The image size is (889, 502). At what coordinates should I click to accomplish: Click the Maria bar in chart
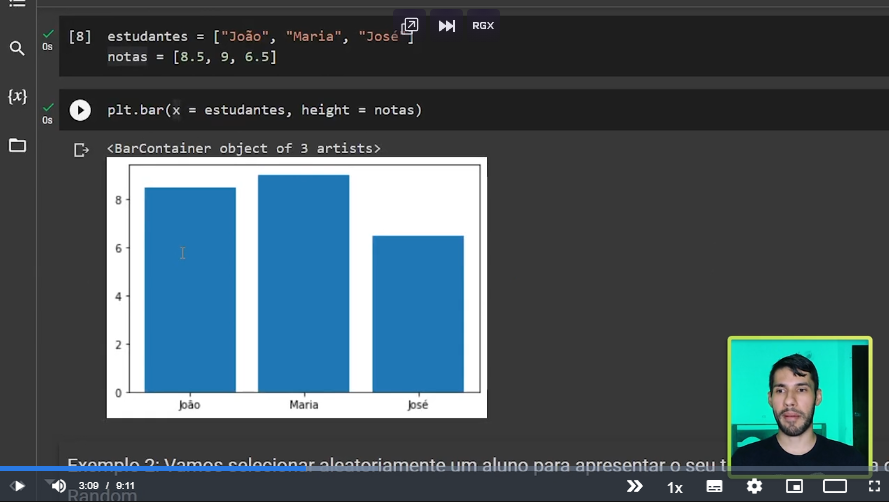[x=303, y=283]
